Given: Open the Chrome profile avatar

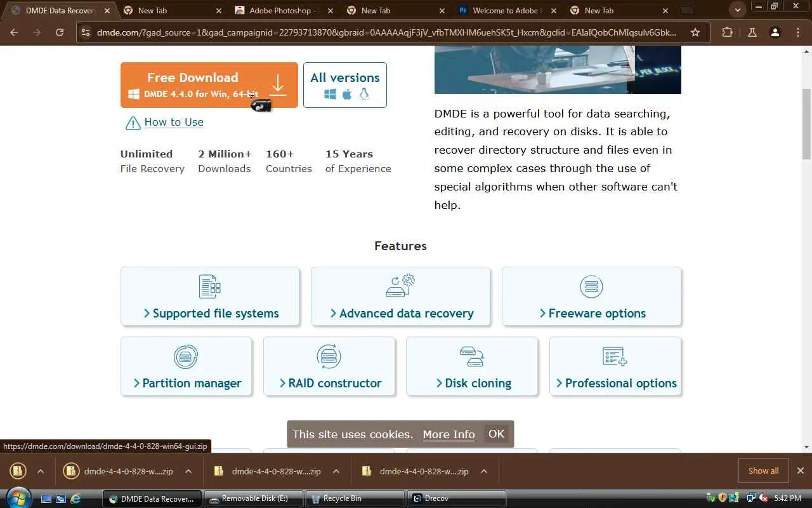Looking at the screenshot, I should tap(775, 32).
